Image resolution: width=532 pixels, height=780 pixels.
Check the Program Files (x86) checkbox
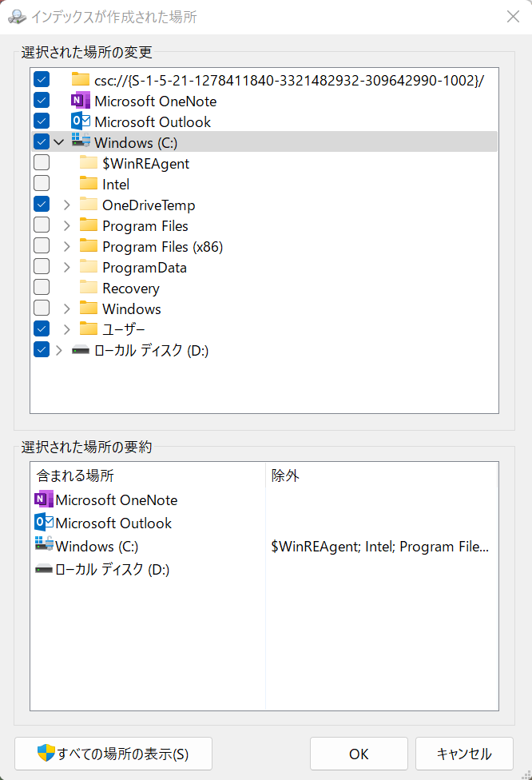[42, 245]
